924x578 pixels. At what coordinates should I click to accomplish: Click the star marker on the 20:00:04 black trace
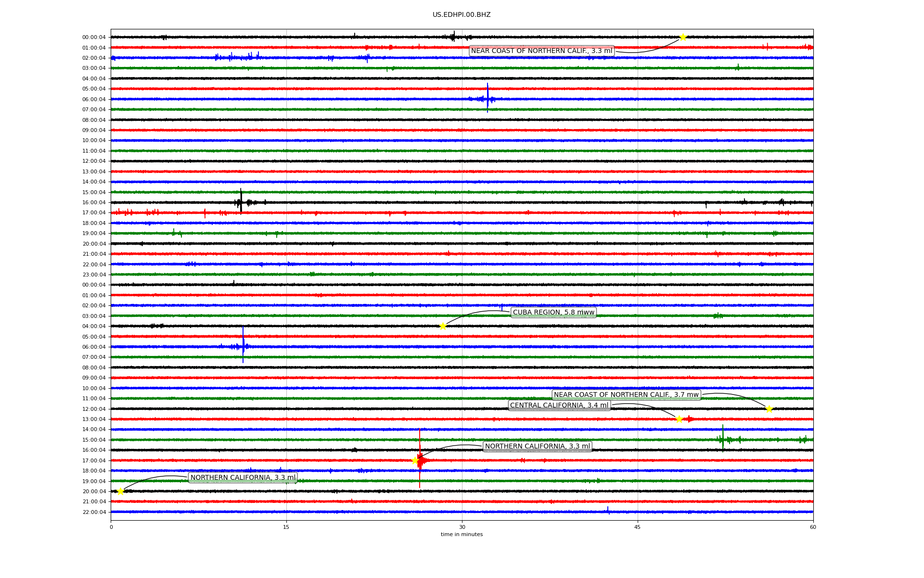pos(120,491)
